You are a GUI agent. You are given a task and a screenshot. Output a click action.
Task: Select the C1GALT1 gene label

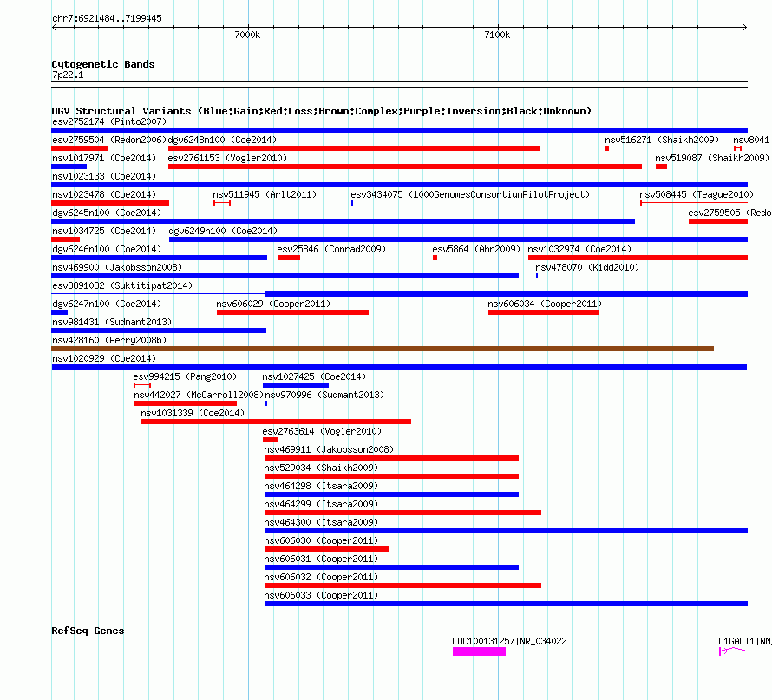(x=745, y=641)
